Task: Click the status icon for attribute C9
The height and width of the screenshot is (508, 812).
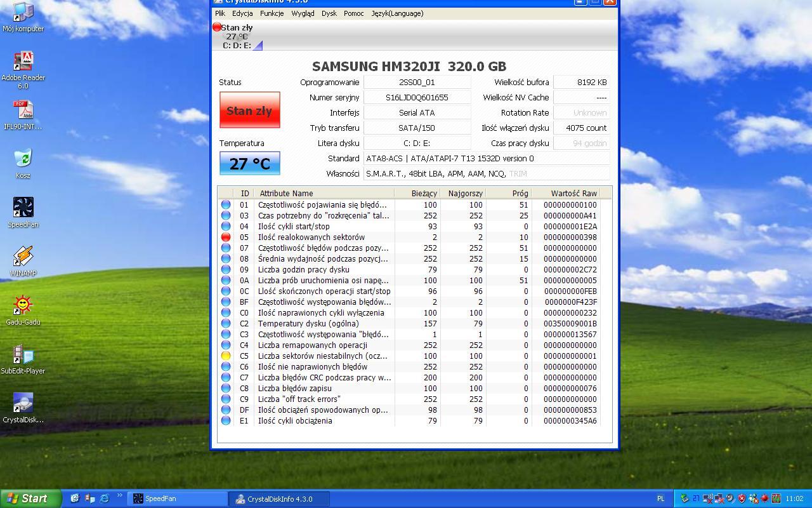Action: pyautogui.click(x=226, y=399)
